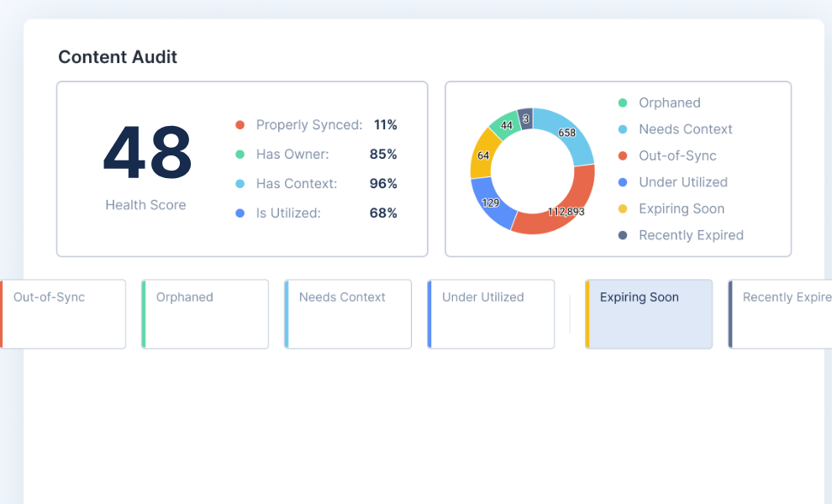Open the Under Utilized tab
The image size is (832, 504).
(491, 314)
